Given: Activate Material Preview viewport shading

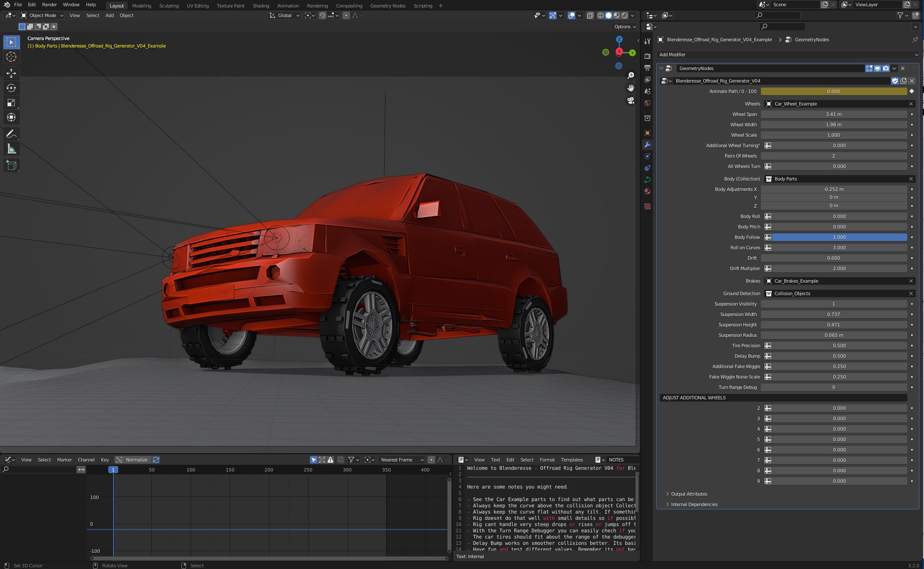Looking at the screenshot, I should pos(617,15).
